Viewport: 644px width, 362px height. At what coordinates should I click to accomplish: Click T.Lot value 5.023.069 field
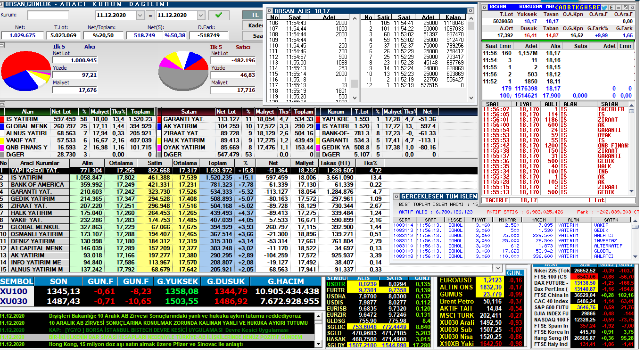click(x=63, y=35)
